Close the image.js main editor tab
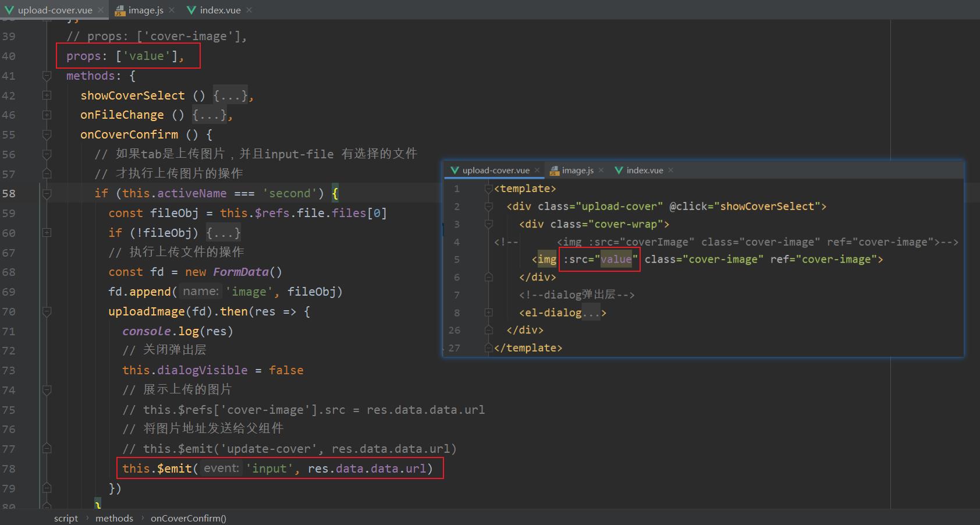The height and width of the screenshot is (525, 980). coord(172,10)
